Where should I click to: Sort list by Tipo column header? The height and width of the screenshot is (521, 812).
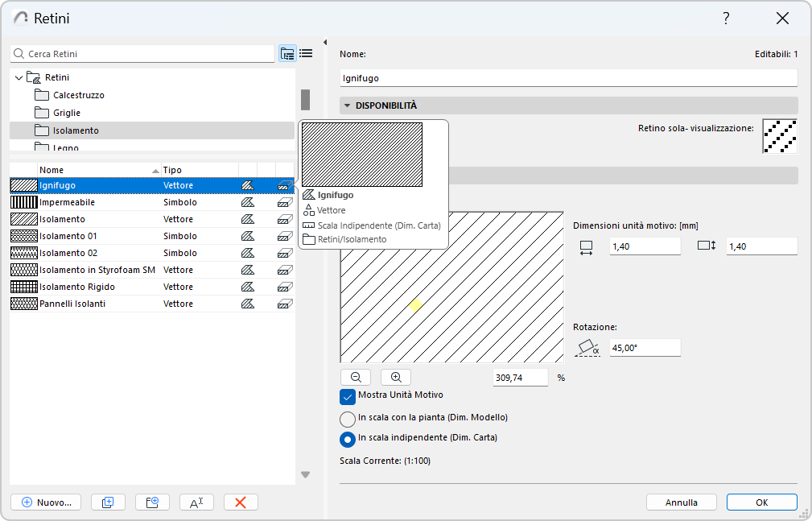tap(197, 170)
